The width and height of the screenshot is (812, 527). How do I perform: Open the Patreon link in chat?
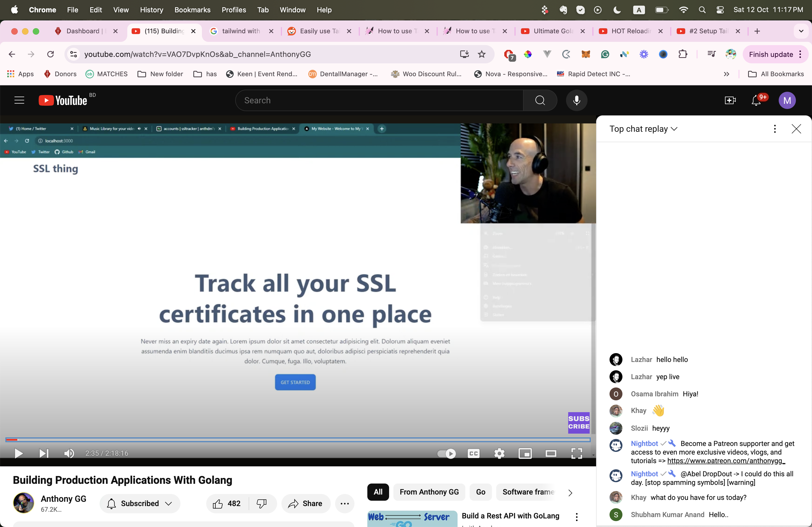click(726, 460)
